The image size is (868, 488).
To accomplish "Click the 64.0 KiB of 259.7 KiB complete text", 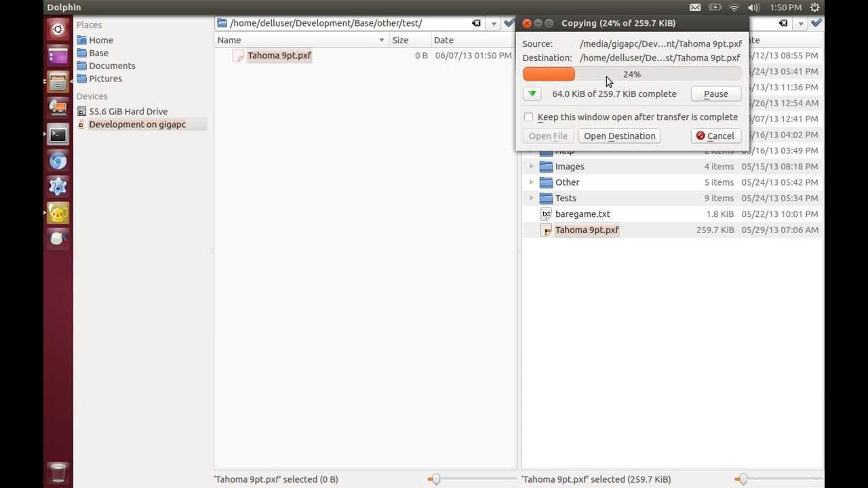I will (x=614, y=94).
